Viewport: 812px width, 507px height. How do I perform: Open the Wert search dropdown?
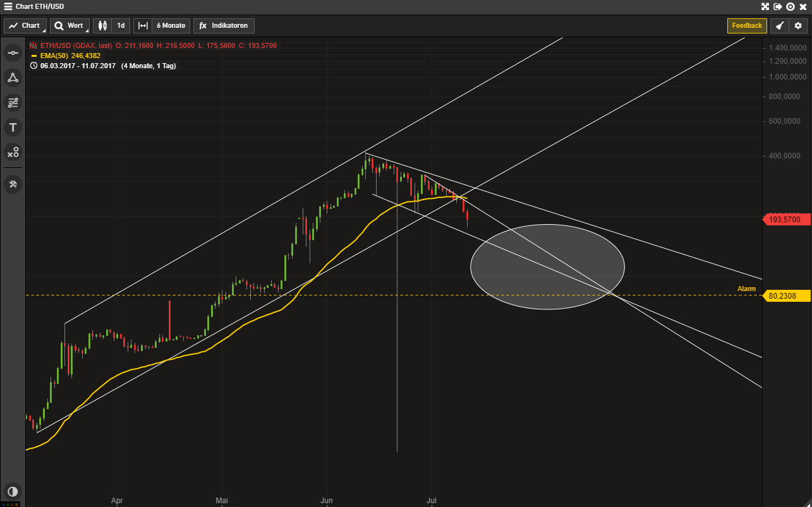69,26
